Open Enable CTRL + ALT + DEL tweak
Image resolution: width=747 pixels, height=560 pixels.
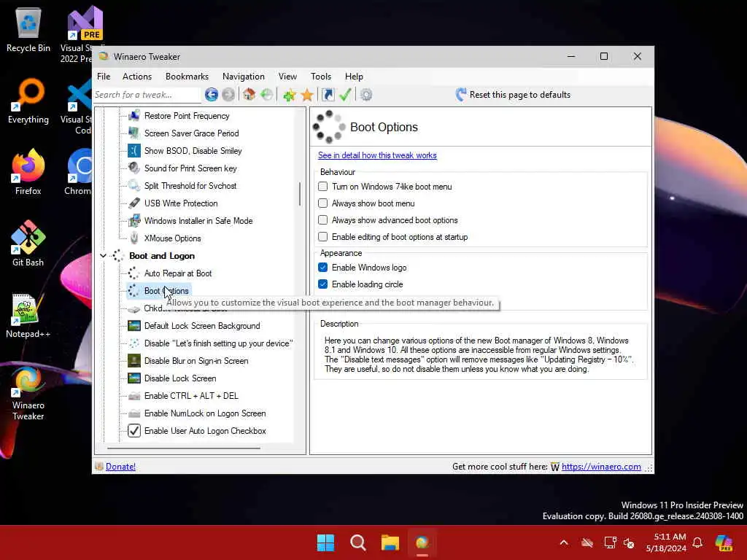coord(191,396)
